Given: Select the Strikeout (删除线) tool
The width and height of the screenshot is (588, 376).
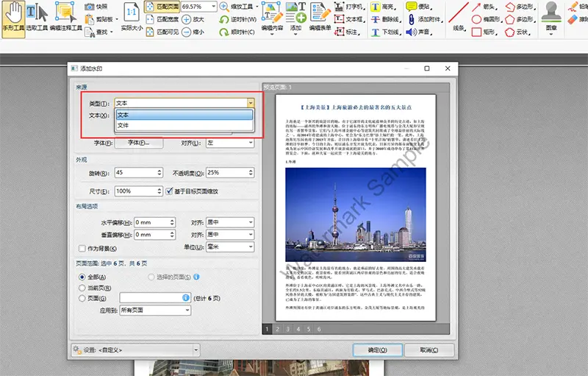Looking at the screenshot, I should pos(386,19).
